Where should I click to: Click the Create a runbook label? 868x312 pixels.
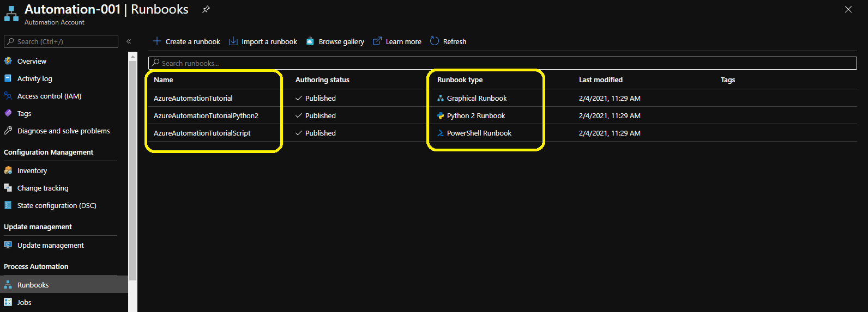(x=193, y=41)
